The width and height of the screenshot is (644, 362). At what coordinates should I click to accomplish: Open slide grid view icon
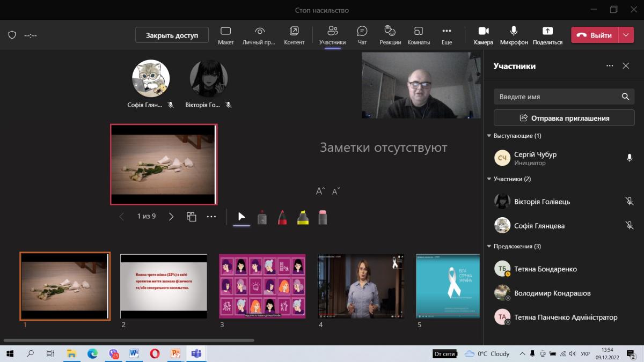tap(191, 217)
